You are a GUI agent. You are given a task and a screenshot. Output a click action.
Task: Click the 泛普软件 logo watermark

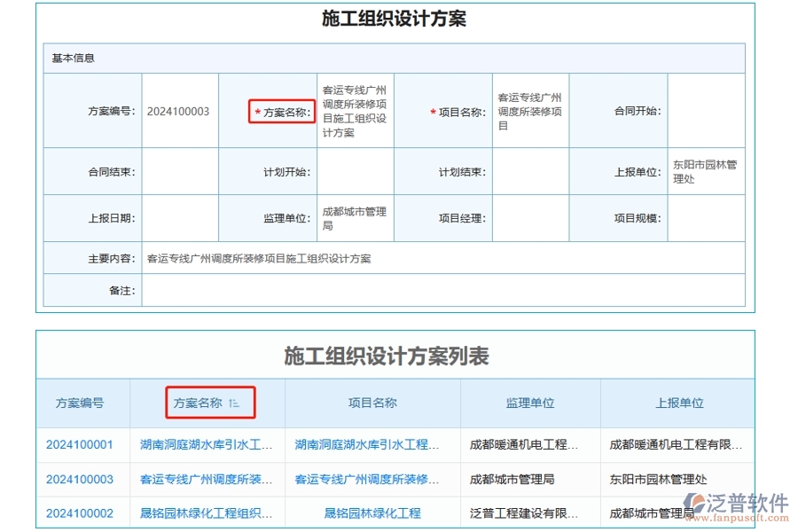point(736,498)
